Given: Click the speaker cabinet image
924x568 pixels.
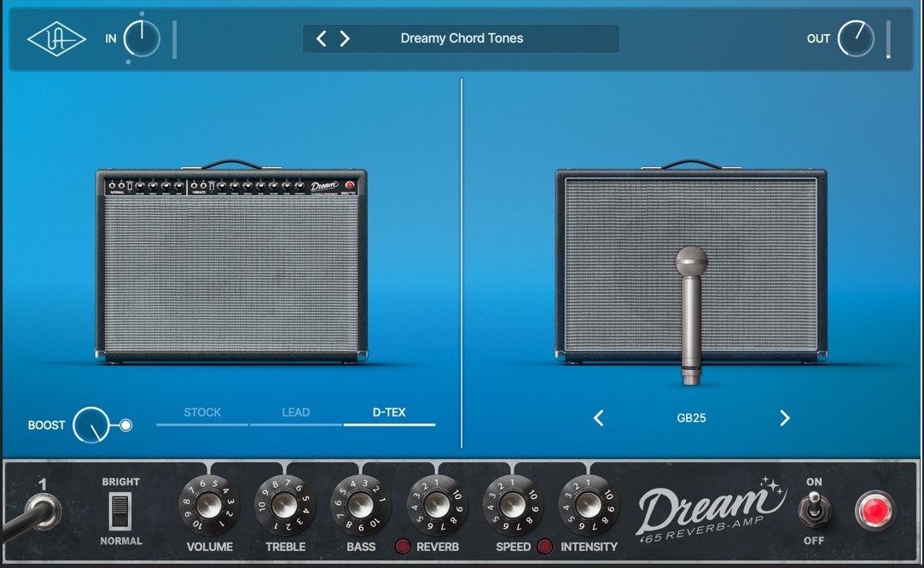Looking at the screenshot, I should 691,261.
